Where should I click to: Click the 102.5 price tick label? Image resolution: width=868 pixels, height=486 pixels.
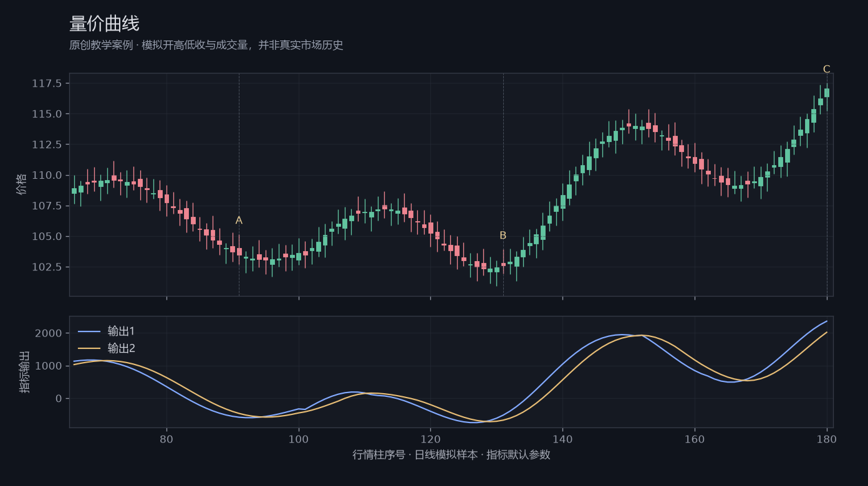(x=47, y=267)
